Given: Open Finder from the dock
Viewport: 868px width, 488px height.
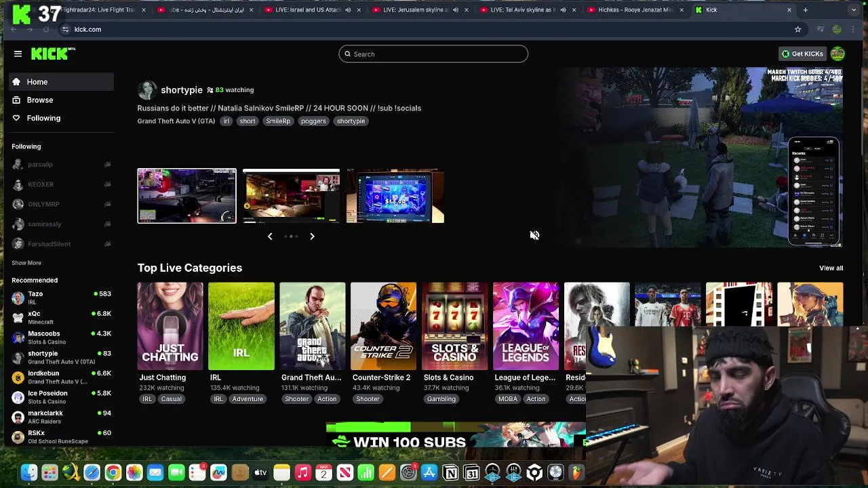Looking at the screenshot, I should (x=28, y=473).
